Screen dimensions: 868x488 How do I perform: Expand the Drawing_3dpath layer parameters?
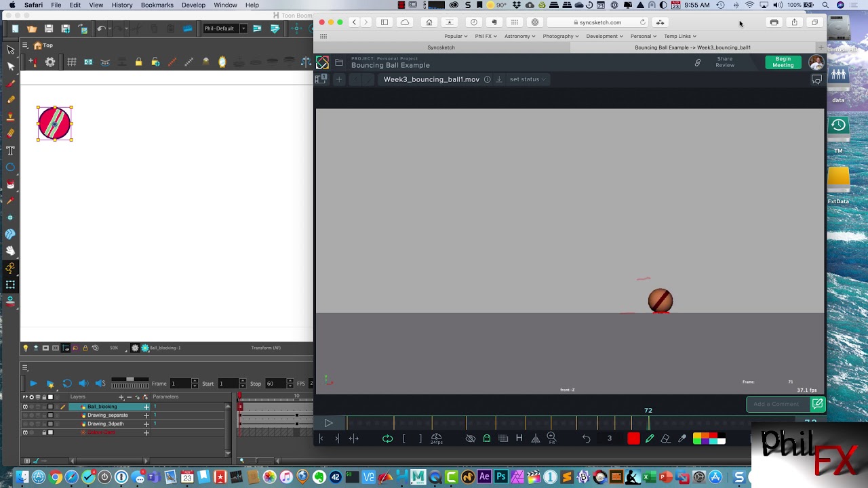tap(146, 424)
